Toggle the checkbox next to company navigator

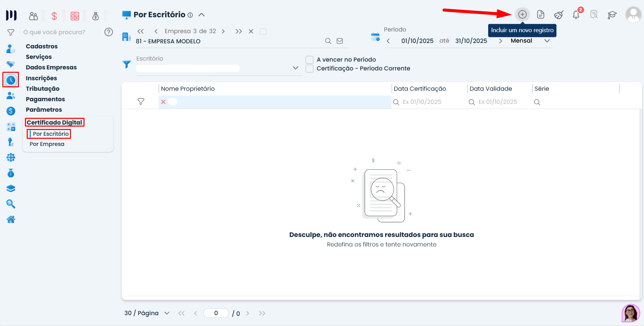263,31
